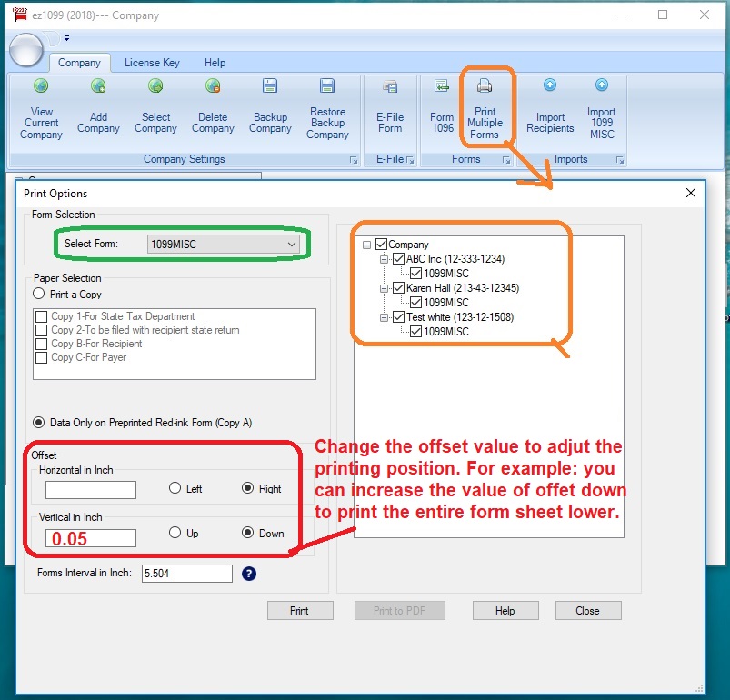Check Copy B-For Recipient option
The image size is (730, 700).
[41, 345]
